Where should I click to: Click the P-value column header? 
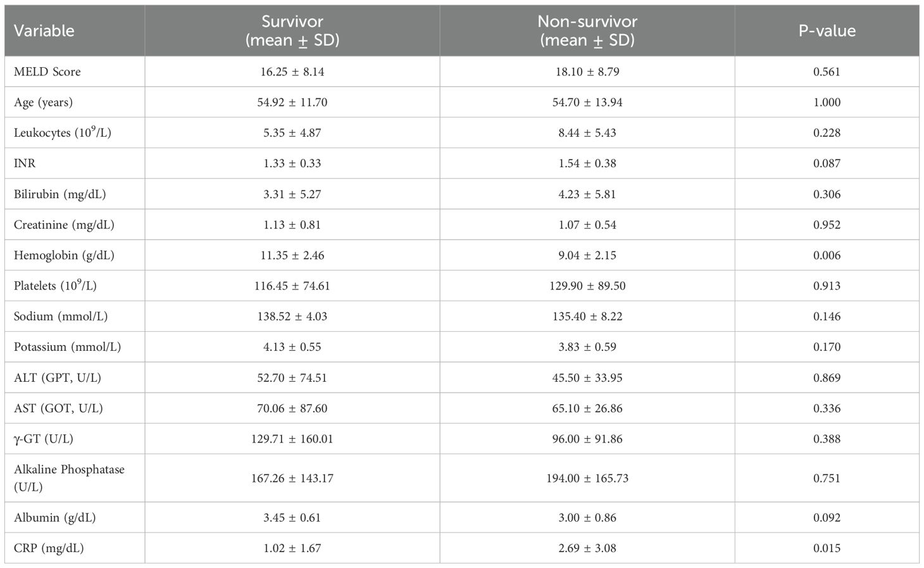coord(827,30)
